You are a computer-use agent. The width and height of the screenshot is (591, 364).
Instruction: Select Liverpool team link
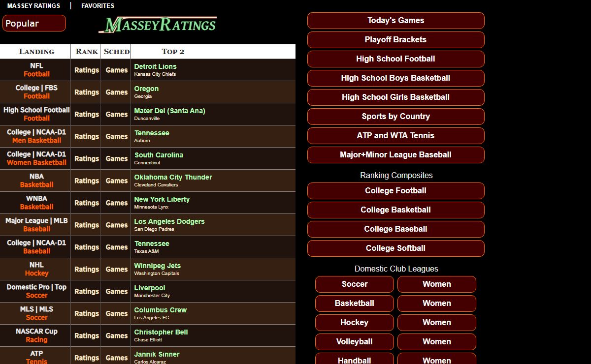[149, 288]
